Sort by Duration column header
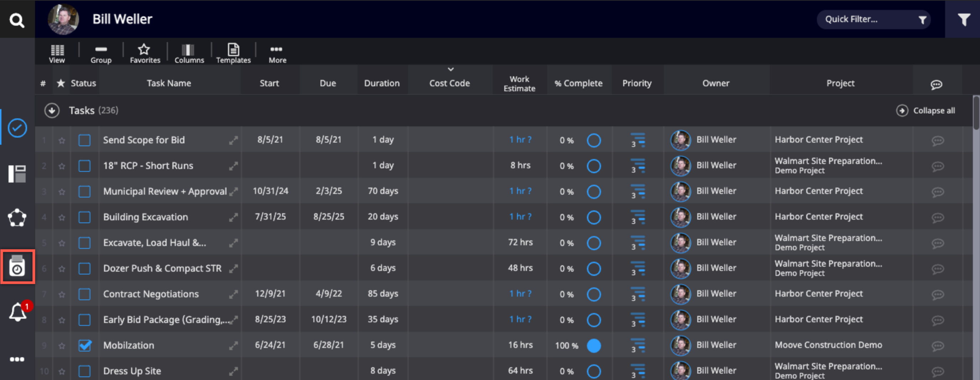This screenshot has height=380, width=980. click(x=382, y=83)
